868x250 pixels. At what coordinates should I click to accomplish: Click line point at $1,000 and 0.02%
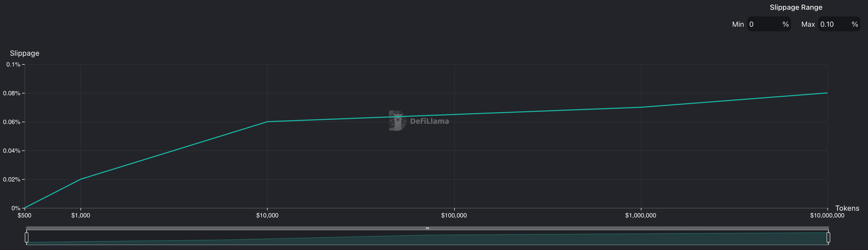80,179
